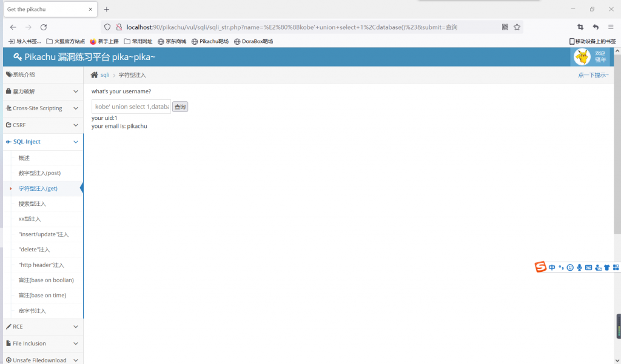Click the 点一下提示~ hint link
The image size is (621, 364).
point(593,75)
